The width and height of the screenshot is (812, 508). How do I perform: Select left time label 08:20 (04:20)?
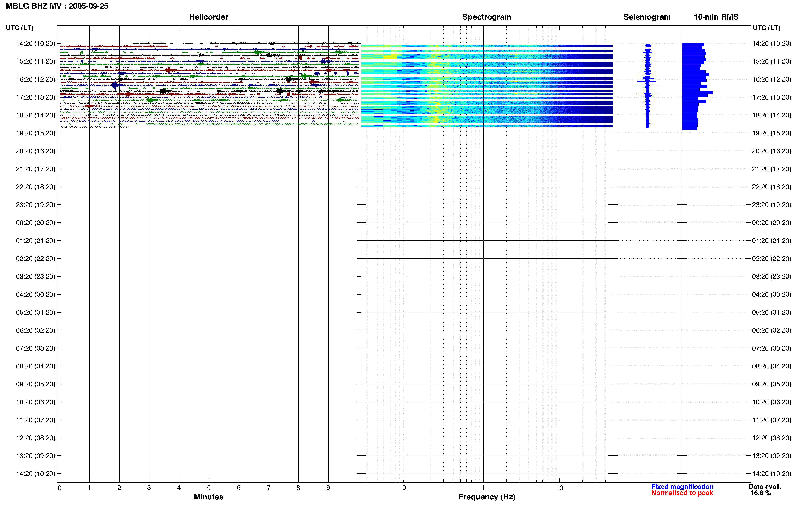point(36,366)
